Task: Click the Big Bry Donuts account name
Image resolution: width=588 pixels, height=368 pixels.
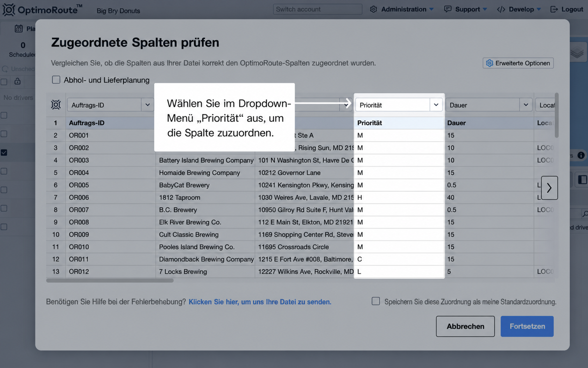Action: [x=118, y=11]
